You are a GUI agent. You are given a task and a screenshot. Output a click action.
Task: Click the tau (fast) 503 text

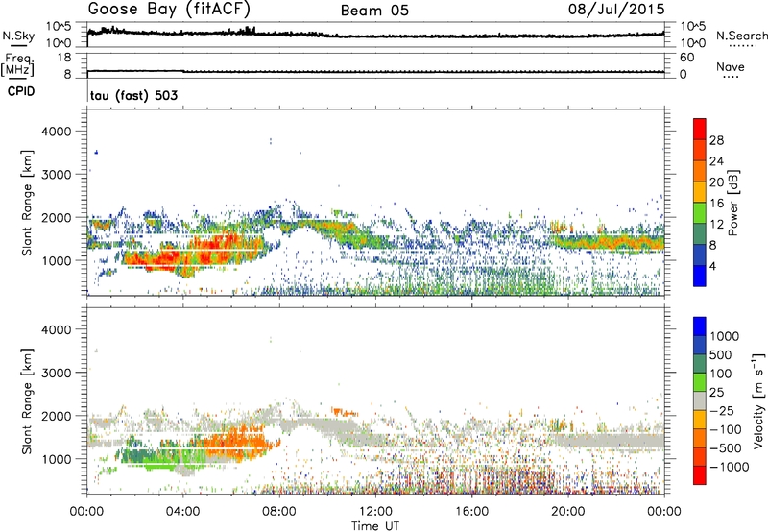pos(133,95)
